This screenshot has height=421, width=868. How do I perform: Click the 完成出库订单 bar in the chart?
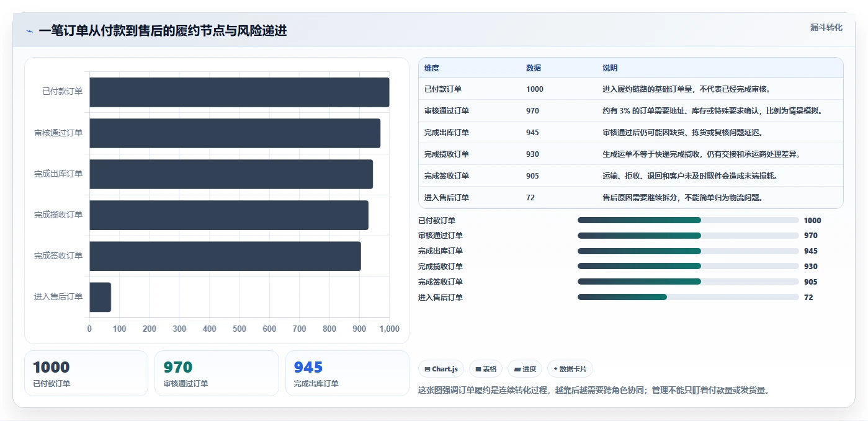(231, 174)
